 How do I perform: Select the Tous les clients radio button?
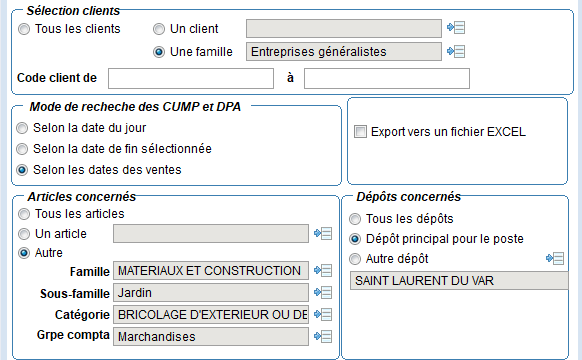[x=24, y=29]
